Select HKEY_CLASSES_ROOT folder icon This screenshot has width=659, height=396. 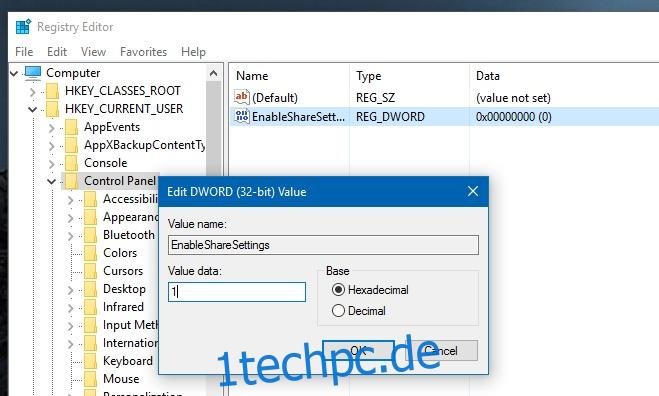pyautogui.click(x=53, y=91)
